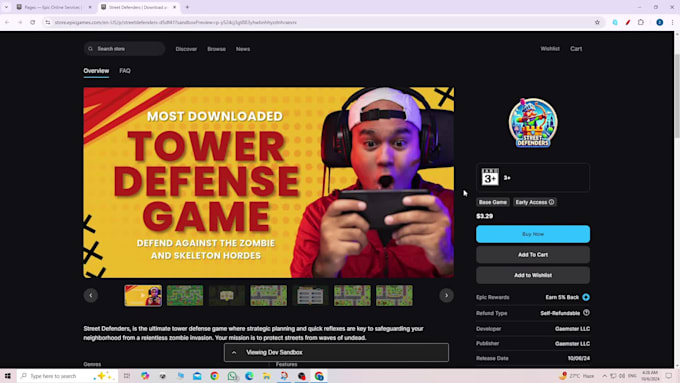Open the Mail app on taskbar
The width and height of the screenshot is (680, 383).
point(197,376)
